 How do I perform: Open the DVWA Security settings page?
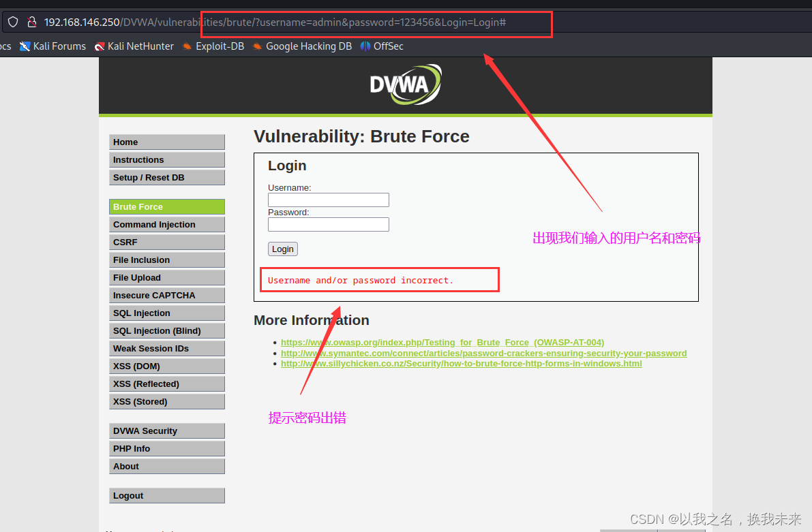coord(167,431)
